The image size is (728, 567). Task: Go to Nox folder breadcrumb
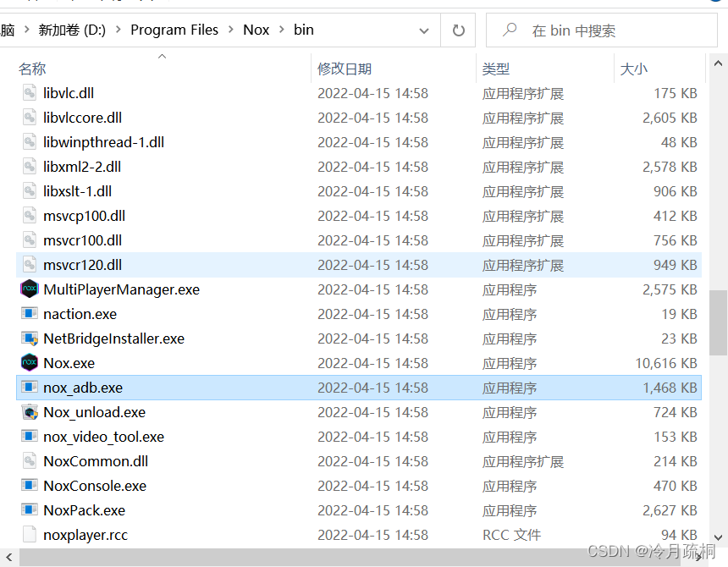tap(256, 30)
